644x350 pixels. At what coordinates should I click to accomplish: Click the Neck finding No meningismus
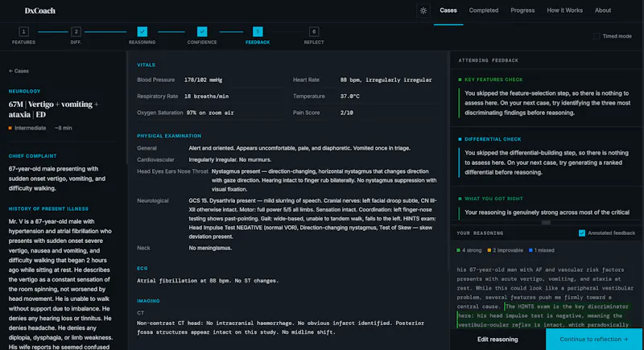(x=210, y=248)
